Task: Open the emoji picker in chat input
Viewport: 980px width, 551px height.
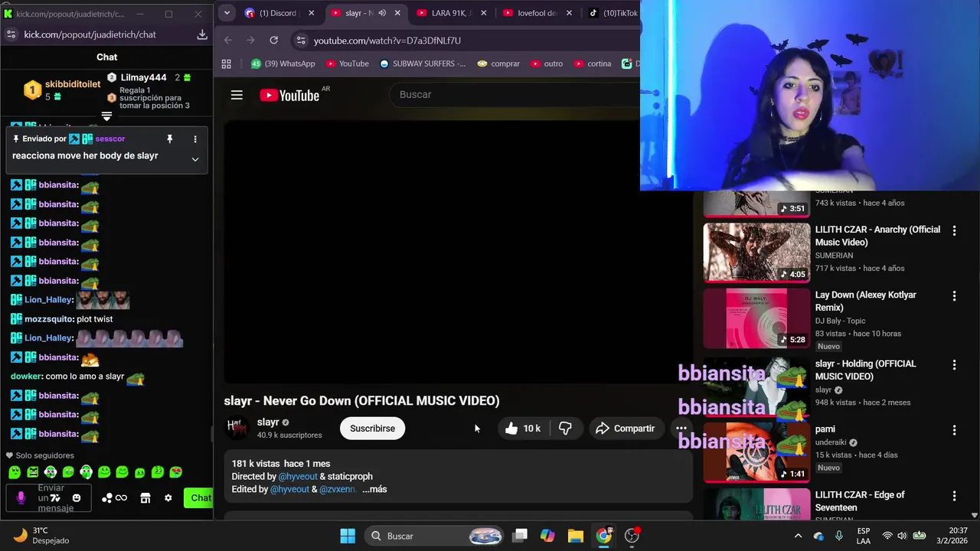Action: tap(77, 498)
